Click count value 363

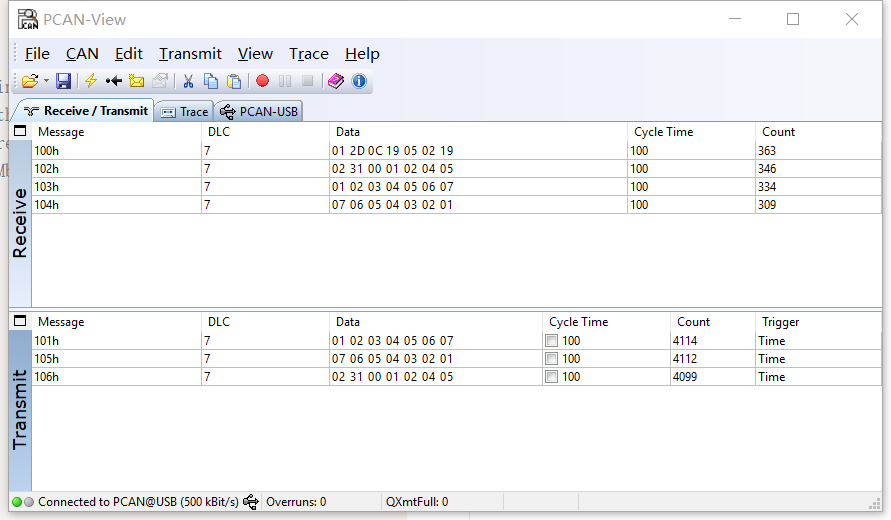click(767, 151)
